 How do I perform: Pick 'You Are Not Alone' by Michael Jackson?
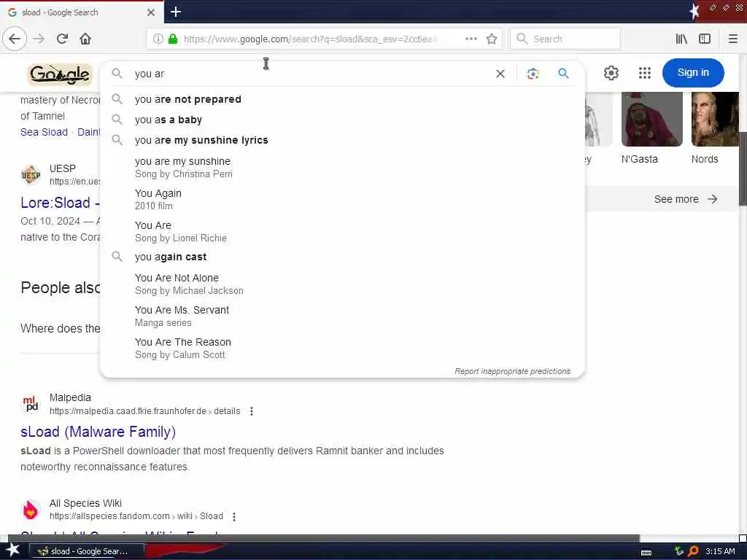click(x=343, y=284)
